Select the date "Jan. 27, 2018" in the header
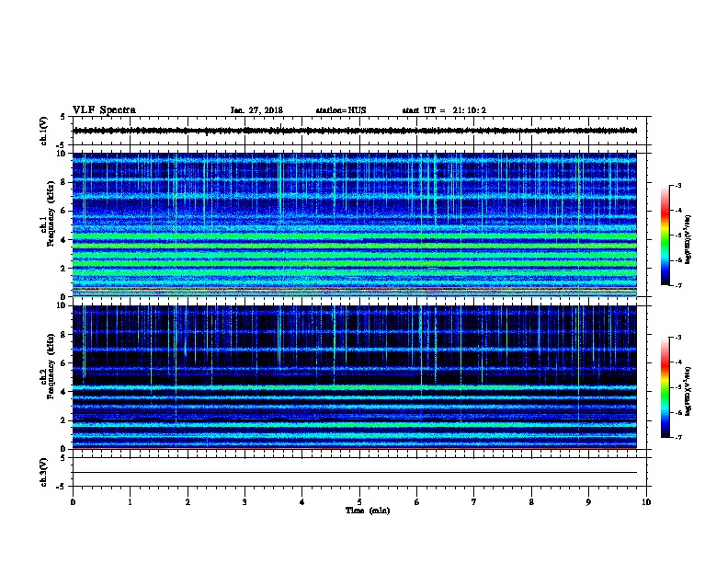The height and width of the screenshot is (563, 728). [x=256, y=110]
